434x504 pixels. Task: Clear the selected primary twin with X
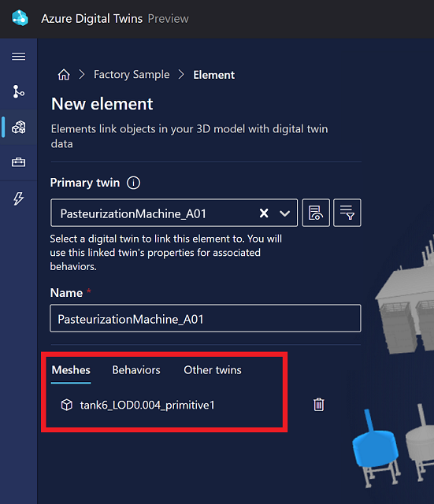(264, 213)
